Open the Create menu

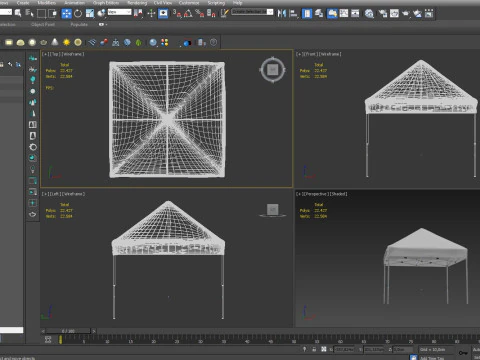pos(23,3)
